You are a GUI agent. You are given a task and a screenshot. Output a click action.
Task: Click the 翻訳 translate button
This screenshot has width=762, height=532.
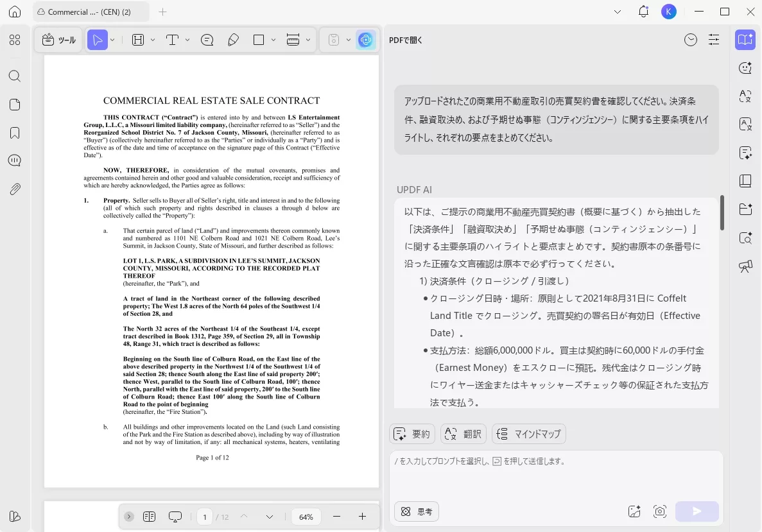click(463, 433)
